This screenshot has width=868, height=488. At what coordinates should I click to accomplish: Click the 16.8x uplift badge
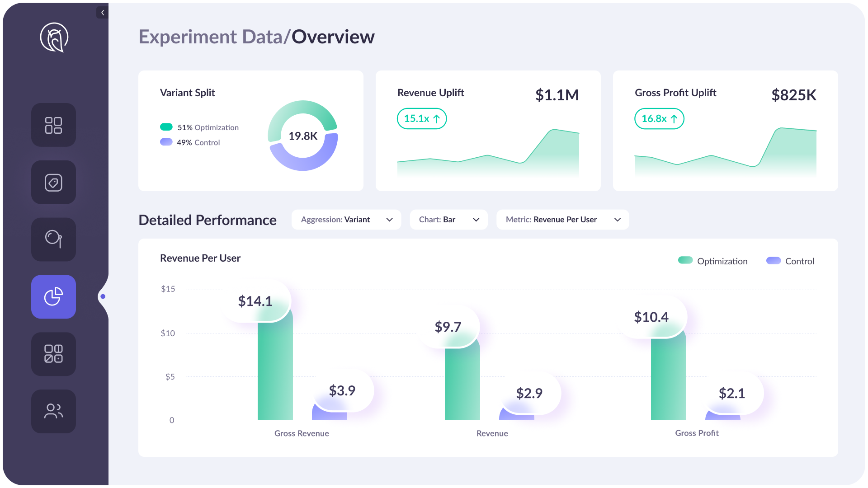coord(659,119)
